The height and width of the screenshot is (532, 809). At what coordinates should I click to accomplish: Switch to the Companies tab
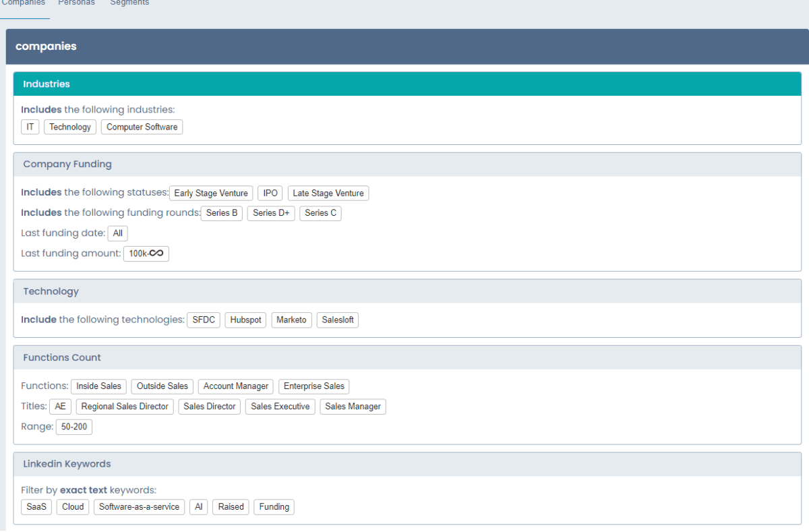coord(24,3)
